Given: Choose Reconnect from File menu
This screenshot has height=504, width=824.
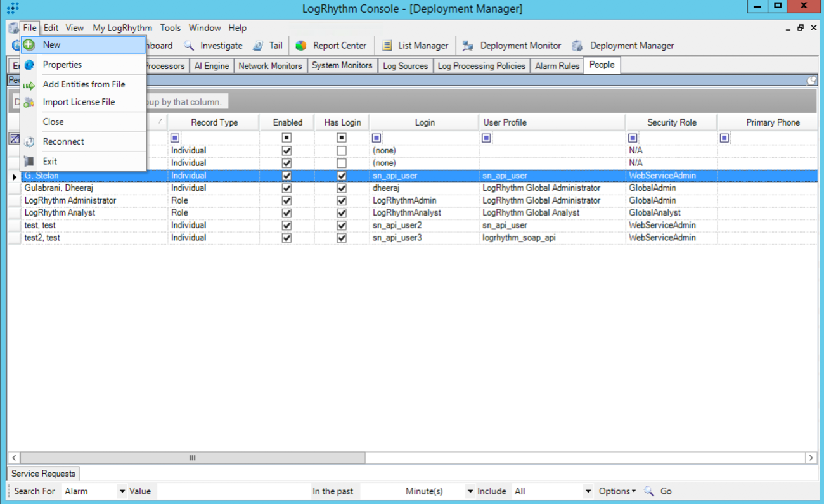Looking at the screenshot, I should tap(83, 141).
